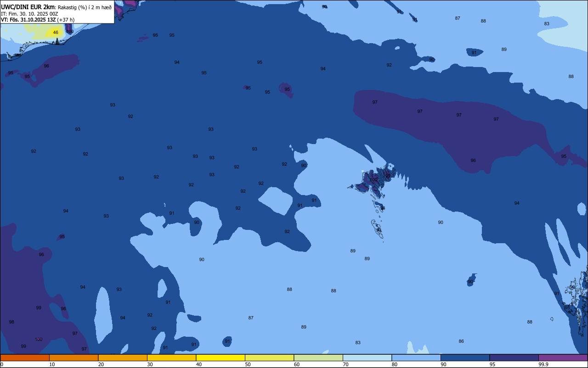
Task: Click the 'UWC/DINI EUR 2km' title text
Action: 28,7
